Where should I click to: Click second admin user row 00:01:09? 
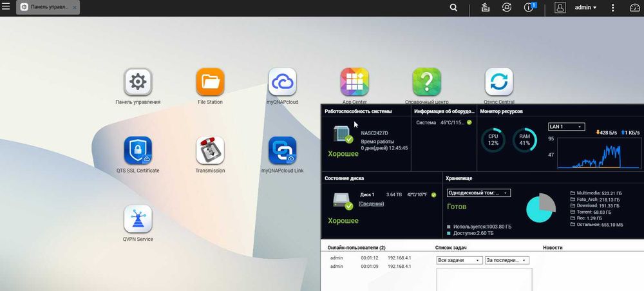coord(371,267)
